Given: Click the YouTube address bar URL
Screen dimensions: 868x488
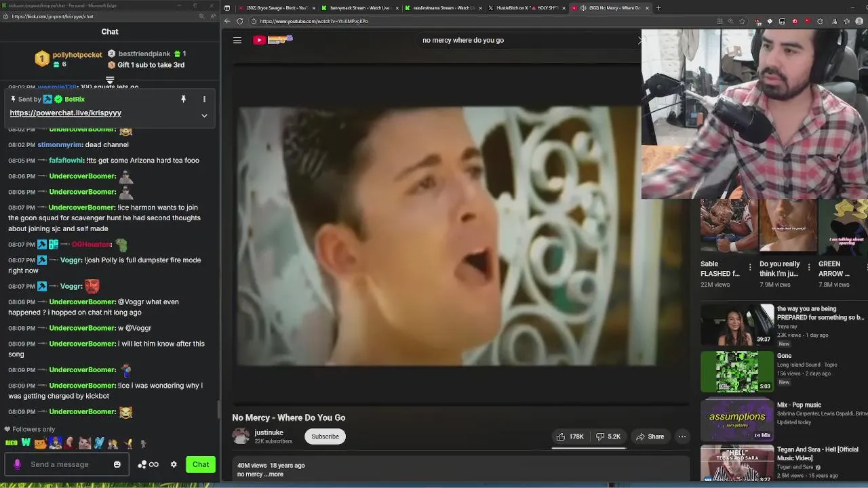Looking at the screenshot, I should [x=314, y=21].
